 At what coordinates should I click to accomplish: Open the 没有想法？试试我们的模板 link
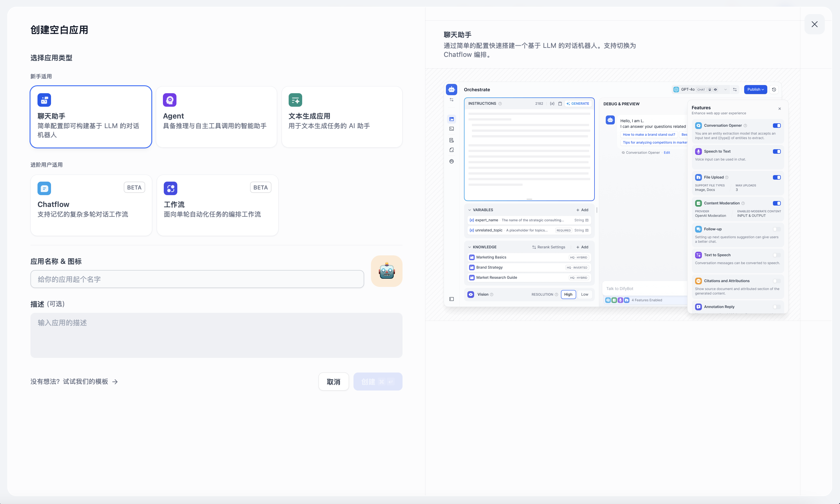(x=74, y=382)
